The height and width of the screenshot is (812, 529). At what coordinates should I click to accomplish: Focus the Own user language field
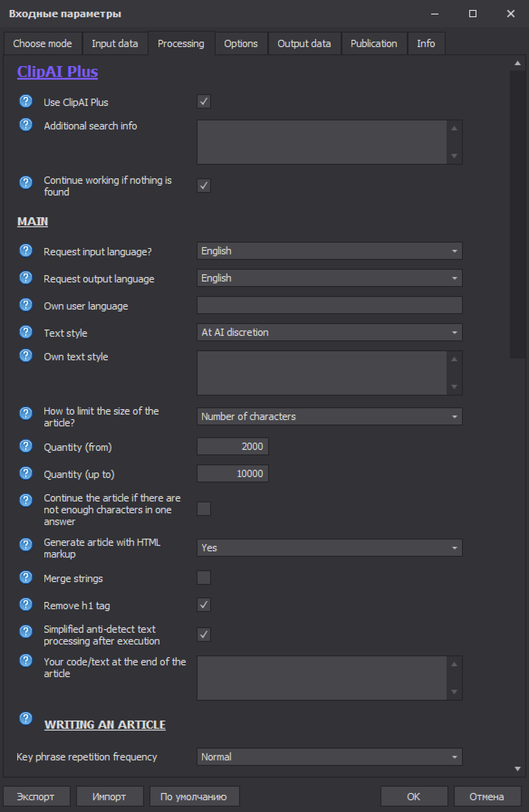[x=330, y=305]
